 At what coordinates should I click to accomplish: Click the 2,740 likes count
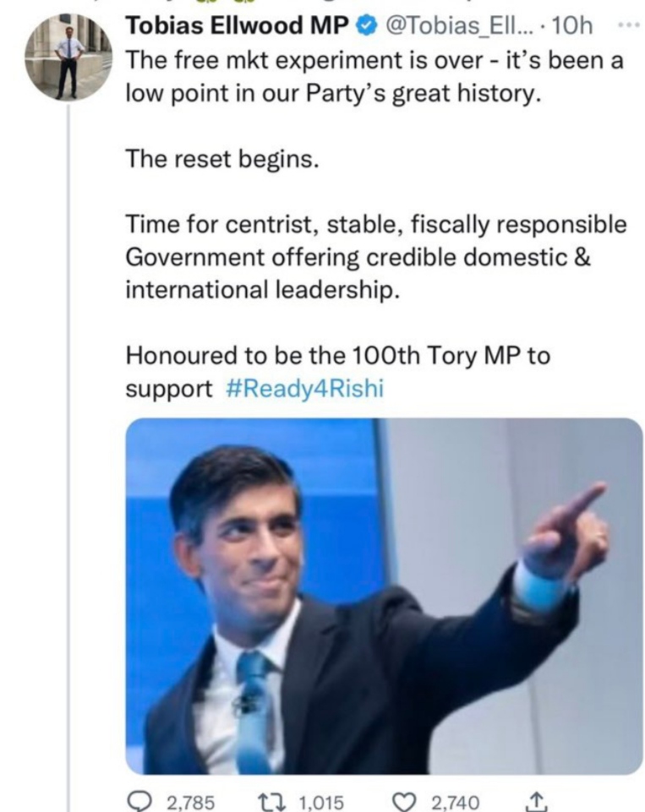pyautogui.click(x=456, y=802)
